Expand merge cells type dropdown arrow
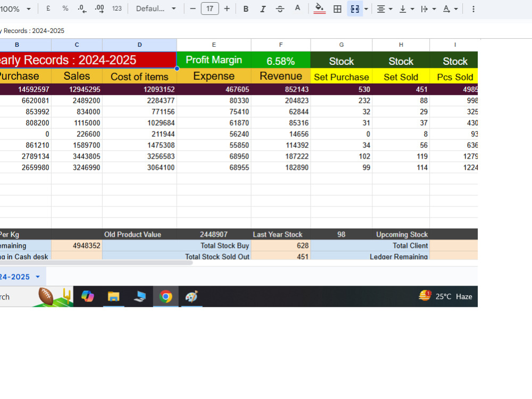Viewport: 532px width, 399px height. click(366, 9)
